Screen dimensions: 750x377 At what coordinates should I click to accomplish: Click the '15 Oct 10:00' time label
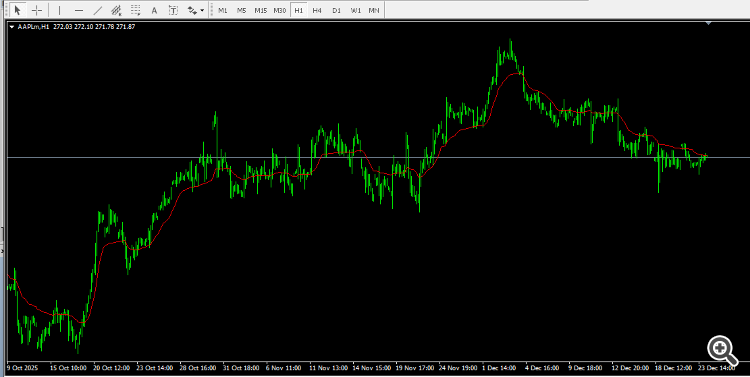point(68,368)
